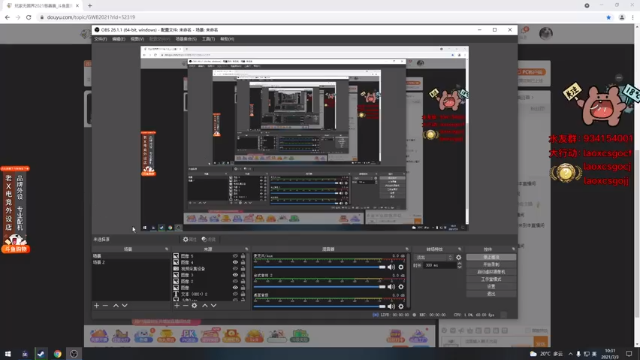Toggle visibility of 图像 2 source
Screen dimensions: 640x360
tap(235, 281)
